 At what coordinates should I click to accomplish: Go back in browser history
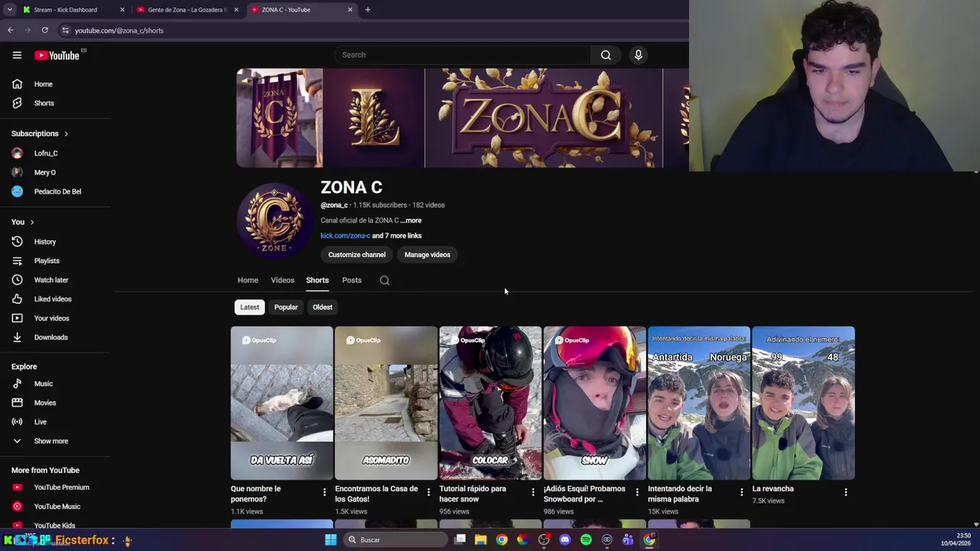pyautogui.click(x=11, y=31)
